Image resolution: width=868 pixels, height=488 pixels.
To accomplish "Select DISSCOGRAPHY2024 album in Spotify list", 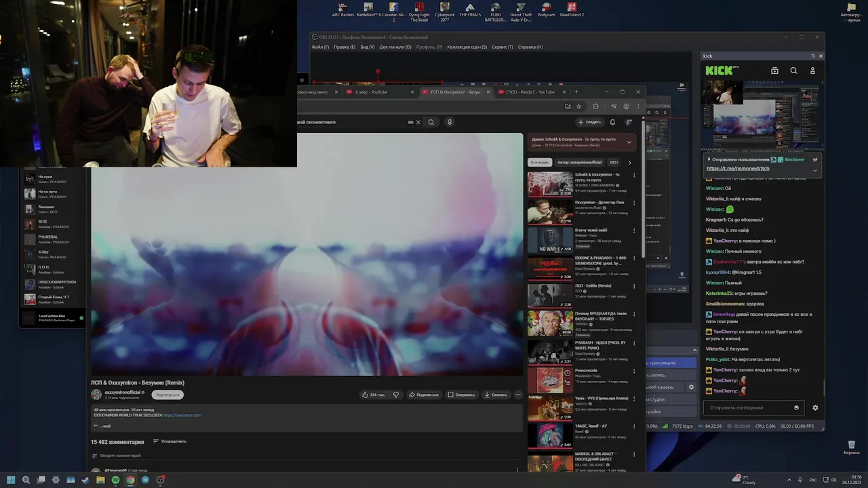I will pos(53,284).
